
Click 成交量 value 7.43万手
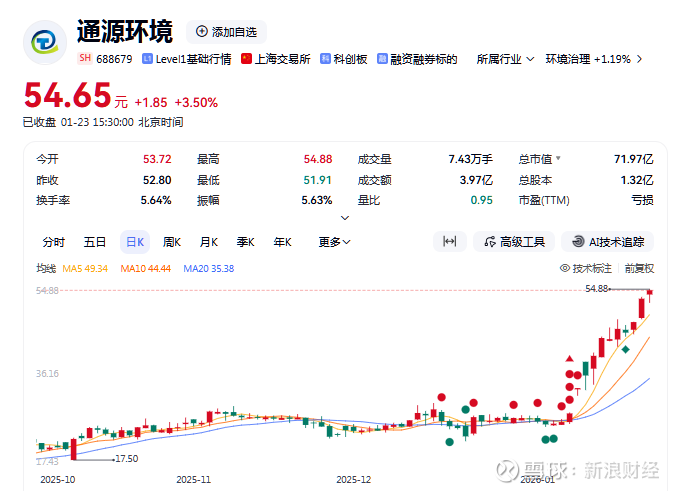coord(470,159)
